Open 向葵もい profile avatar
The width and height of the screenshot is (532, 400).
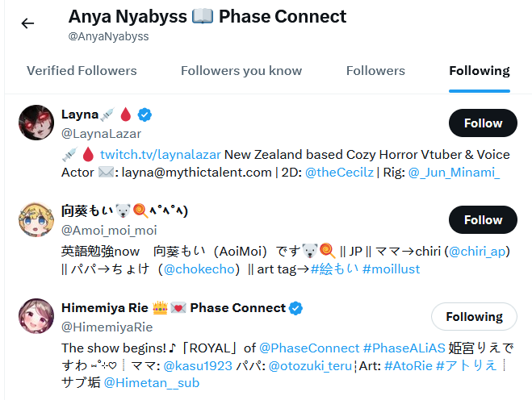(36, 219)
